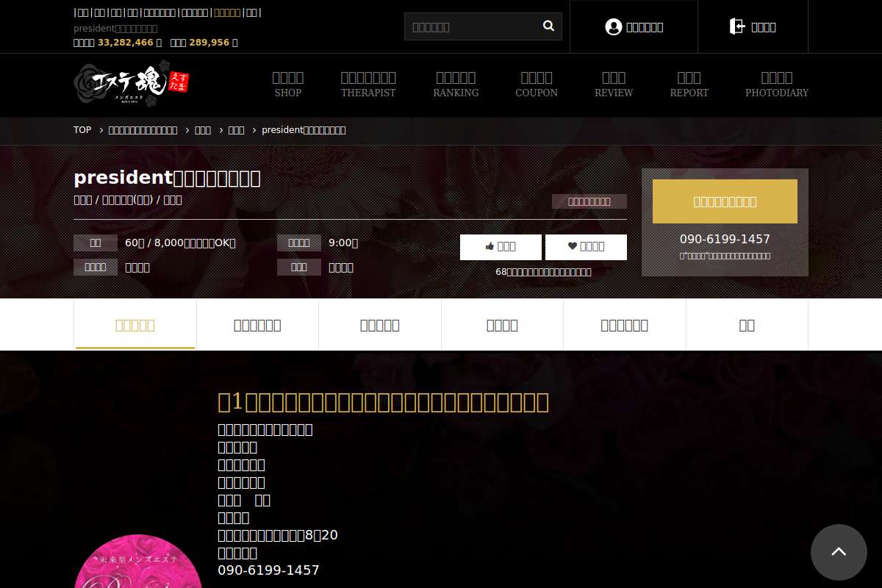Click the thumbs-up like button

click(x=501, y=247)
